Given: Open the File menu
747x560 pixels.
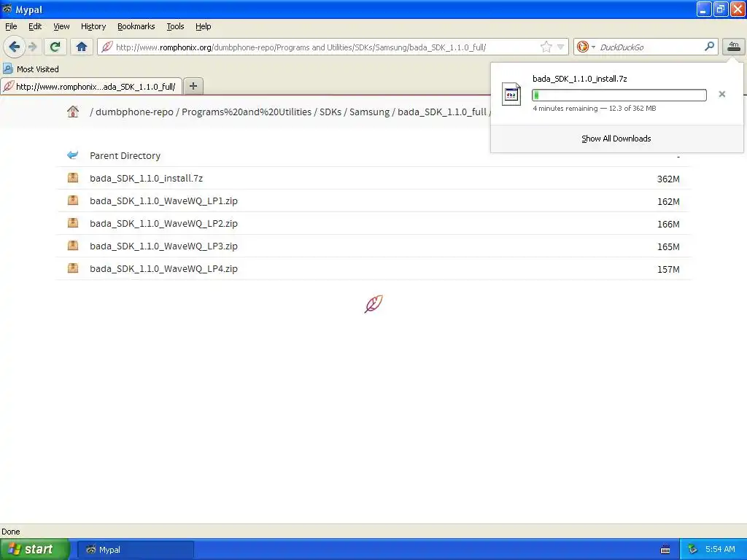Looking at the screenshot, I should pos(11,26).
